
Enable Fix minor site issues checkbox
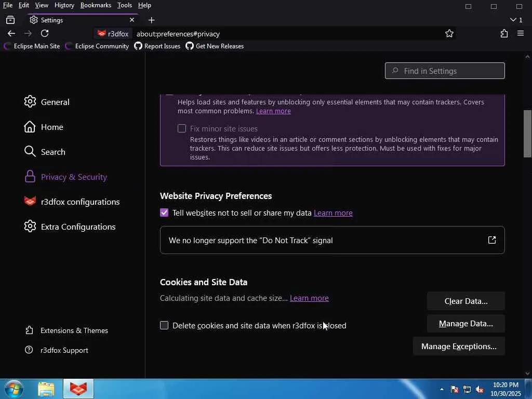tap(182, 128)
